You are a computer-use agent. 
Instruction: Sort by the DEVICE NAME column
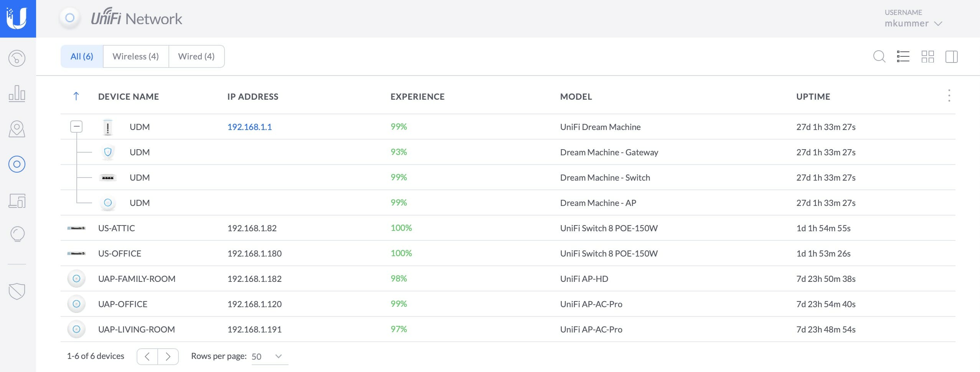[129, 97]
